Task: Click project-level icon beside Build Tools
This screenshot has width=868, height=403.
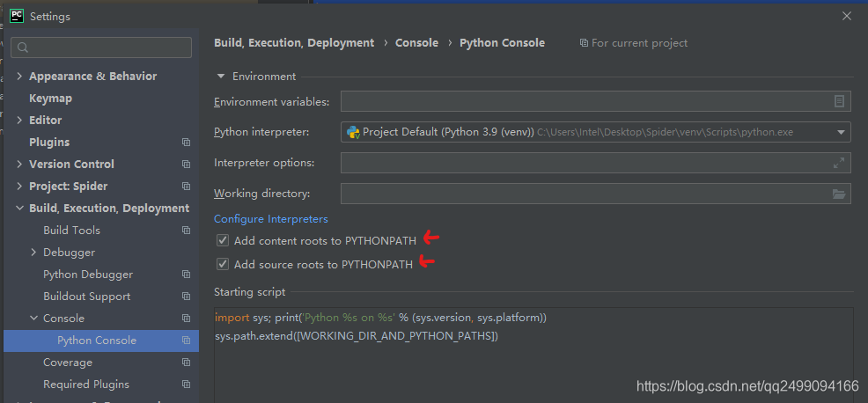Action: [x=186, y=231]
